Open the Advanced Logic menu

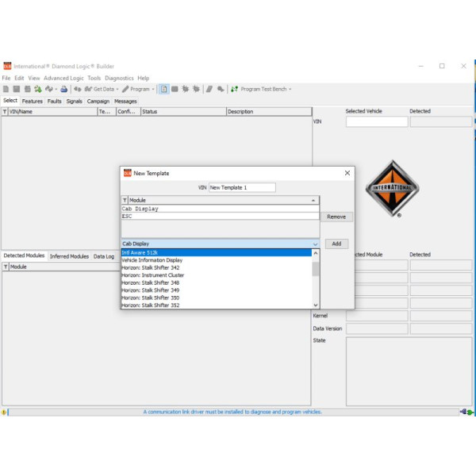click(x=63, y=79)
